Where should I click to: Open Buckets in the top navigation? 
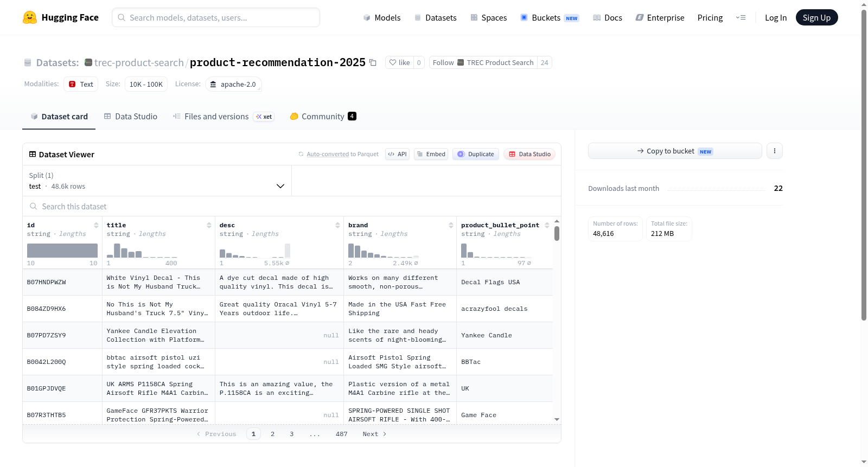click(x=550, y=17)
